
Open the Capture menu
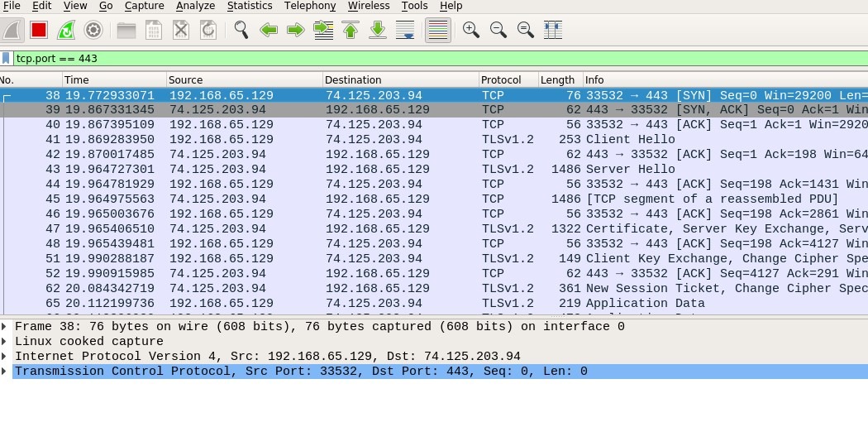[144, 6]
